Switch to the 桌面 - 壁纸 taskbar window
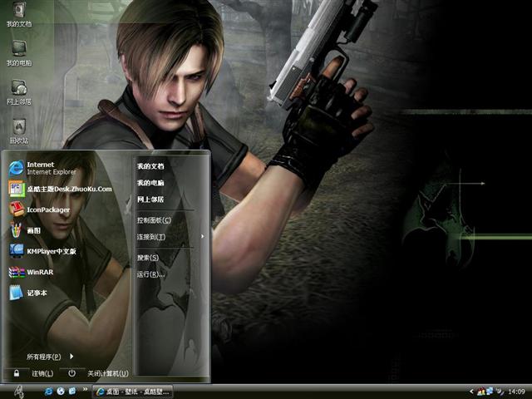The height and width of the screenshot is (399, 532). (133, 392)
